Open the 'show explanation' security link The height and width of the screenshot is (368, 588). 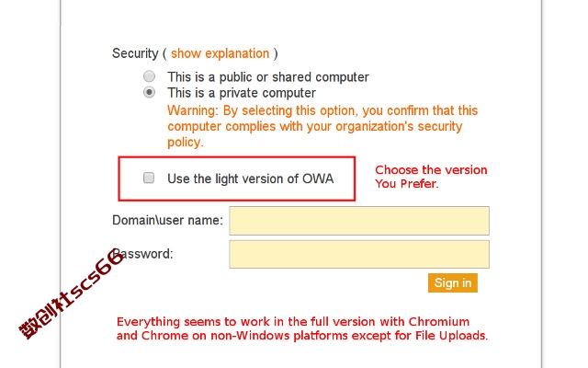(x=220, y=53)
